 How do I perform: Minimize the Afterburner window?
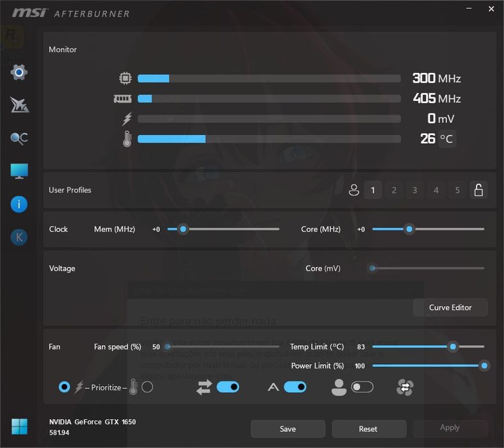pos(469,9)
